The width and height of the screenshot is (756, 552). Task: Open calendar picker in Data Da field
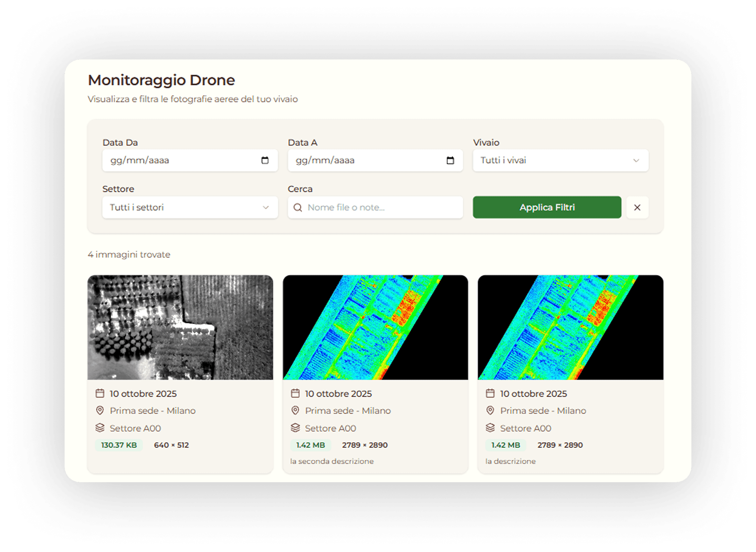(265, 160)
